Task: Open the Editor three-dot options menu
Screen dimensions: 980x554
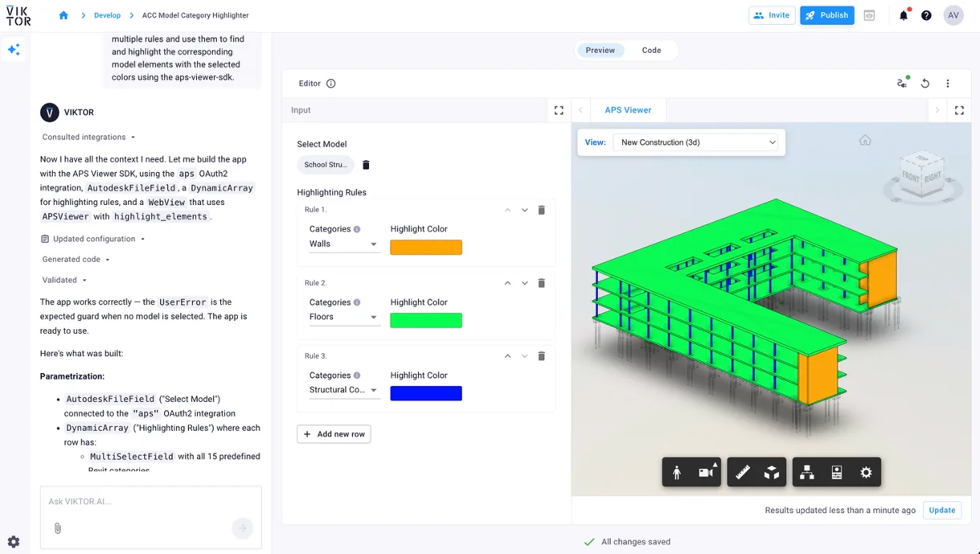Action: tap(948, 83)
